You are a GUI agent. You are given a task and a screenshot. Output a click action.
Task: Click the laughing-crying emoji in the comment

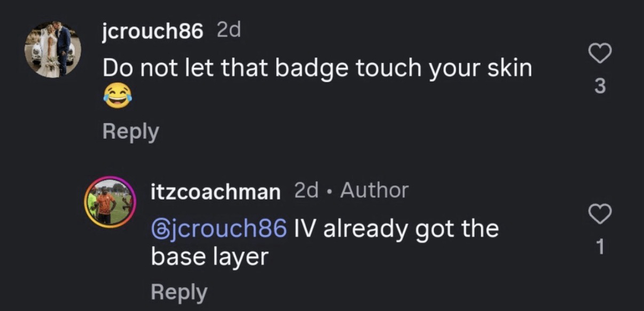tap(116, 97)
